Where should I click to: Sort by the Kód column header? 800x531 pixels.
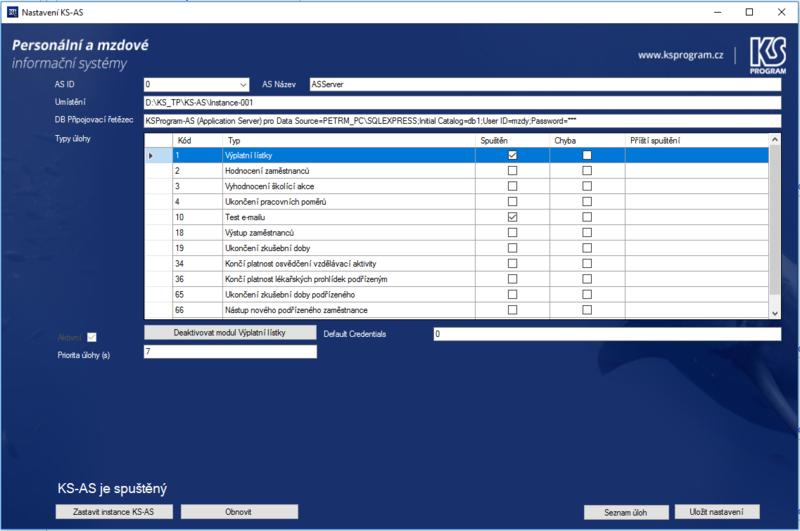[197, 140]
